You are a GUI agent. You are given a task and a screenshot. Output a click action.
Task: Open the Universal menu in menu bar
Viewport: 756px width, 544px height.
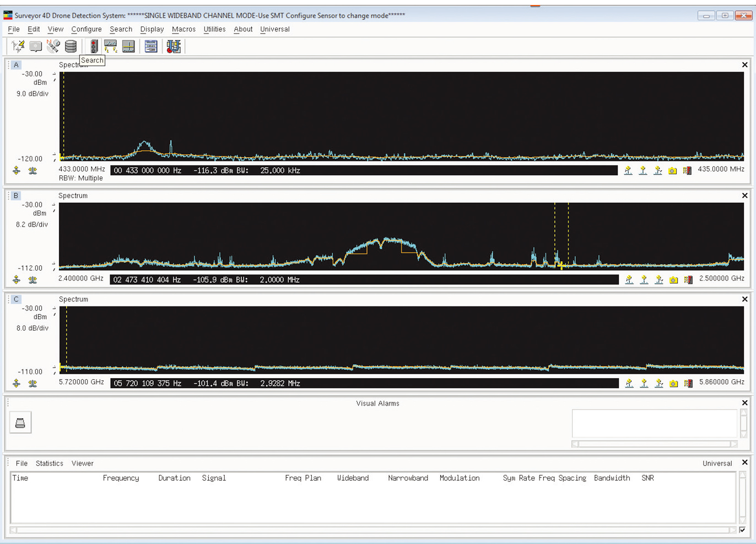click(275, 29)
